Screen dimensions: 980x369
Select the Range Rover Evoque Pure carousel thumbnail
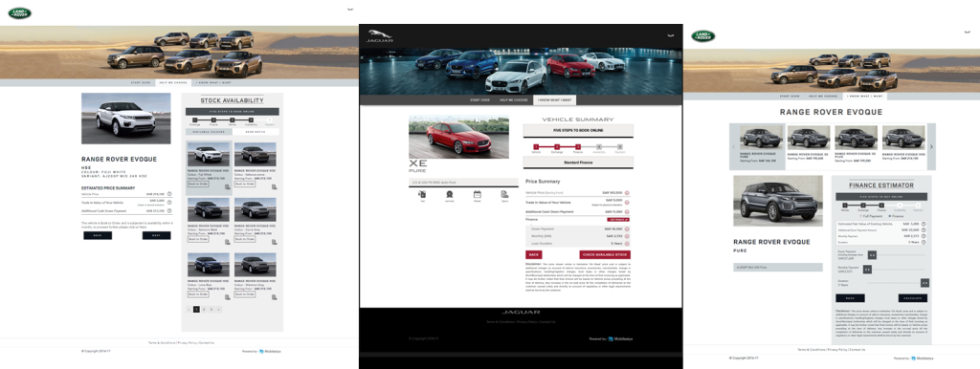tap(761, 138)
